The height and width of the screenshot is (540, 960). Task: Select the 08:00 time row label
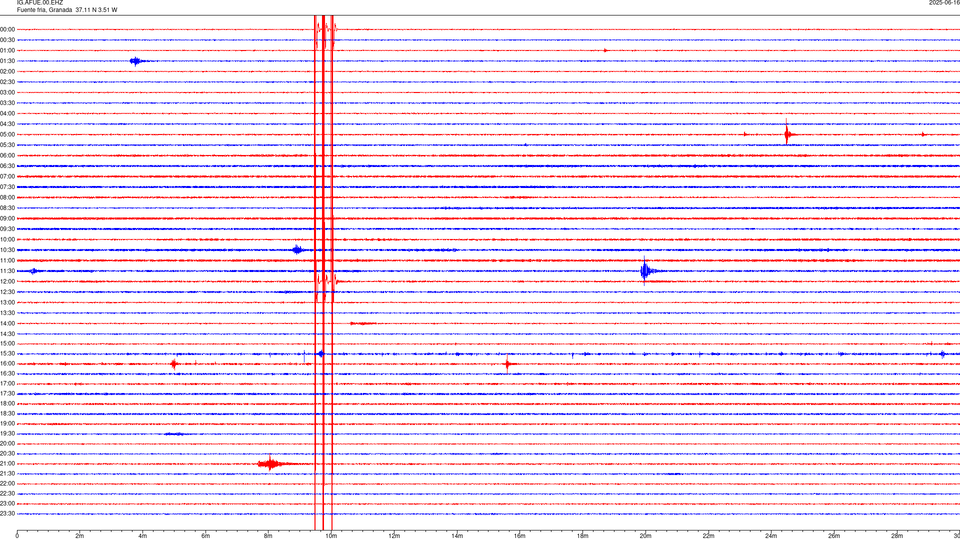point(7,198)
